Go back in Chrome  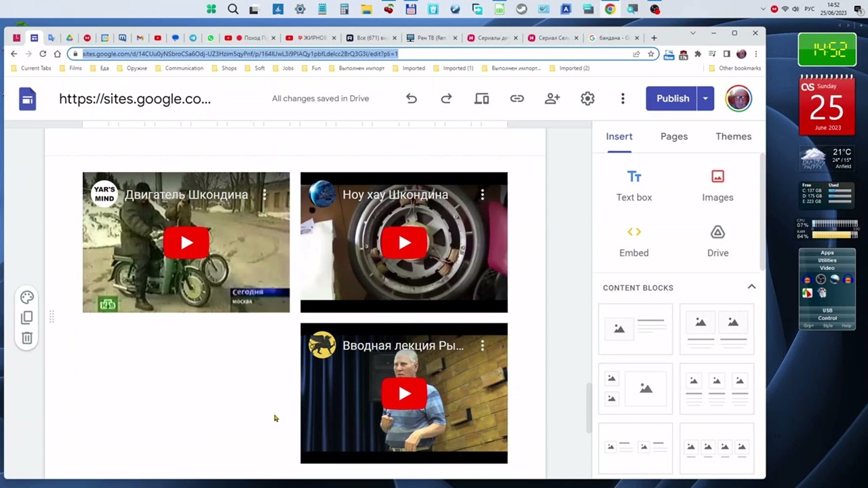(14, 54)
